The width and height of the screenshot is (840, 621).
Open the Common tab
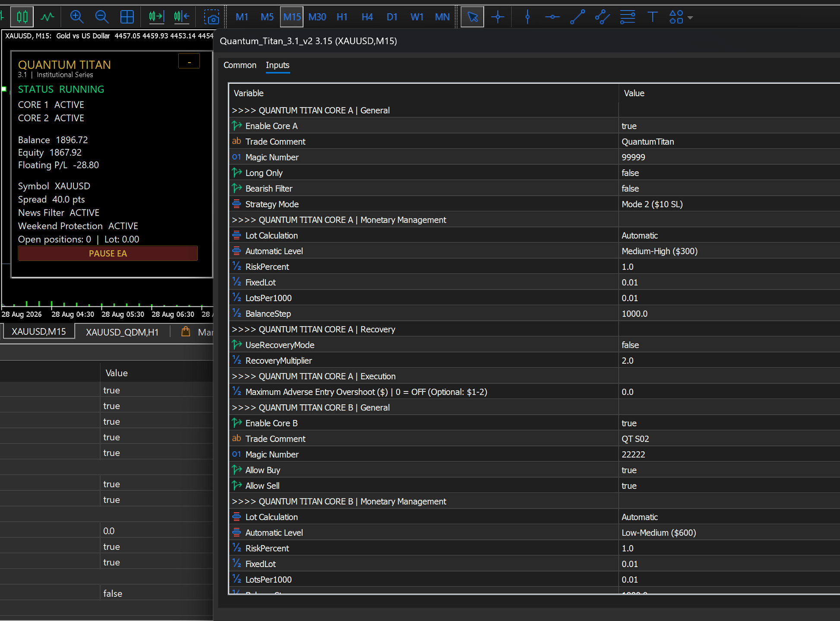(x=240, y=65)
